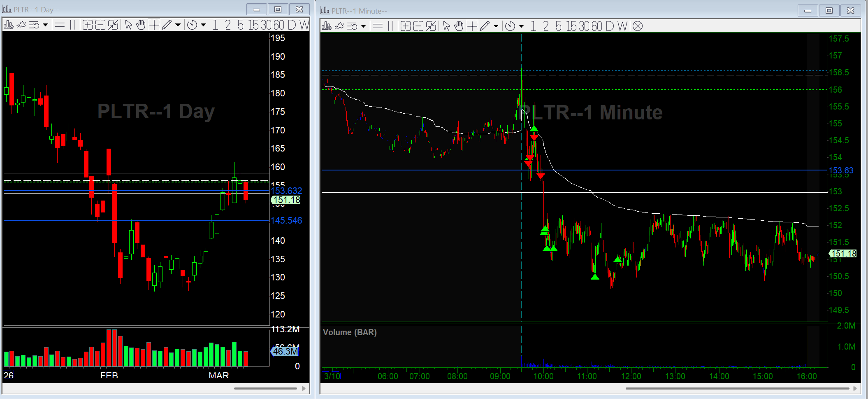
Task: Switch the Minute window to the 2-minute timeframe
Action: 546,26
